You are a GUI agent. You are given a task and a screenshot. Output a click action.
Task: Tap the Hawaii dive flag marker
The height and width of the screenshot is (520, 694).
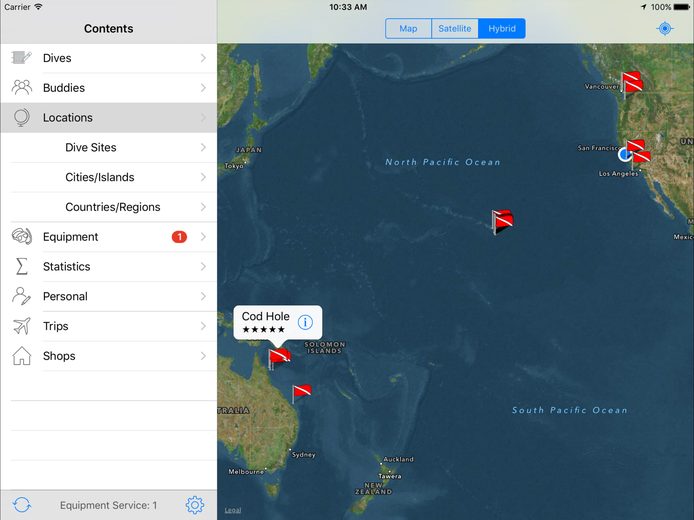click(502, 221)
